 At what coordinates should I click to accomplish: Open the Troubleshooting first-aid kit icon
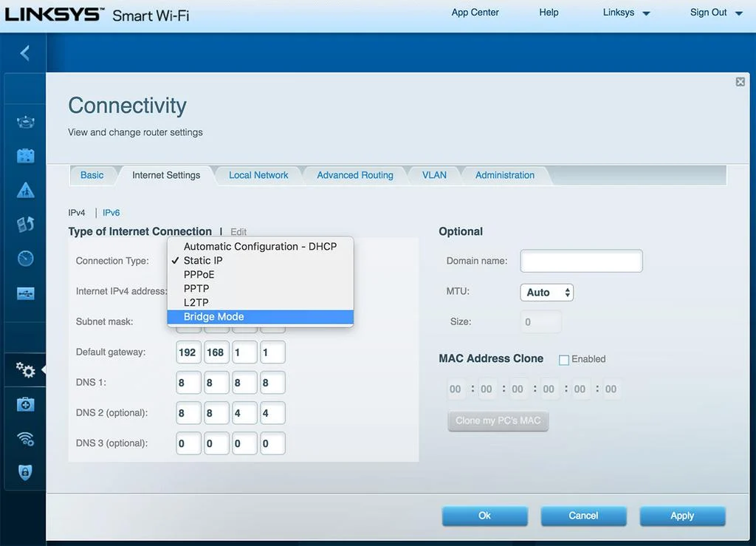pyautogui.click(x=26, y=404)
